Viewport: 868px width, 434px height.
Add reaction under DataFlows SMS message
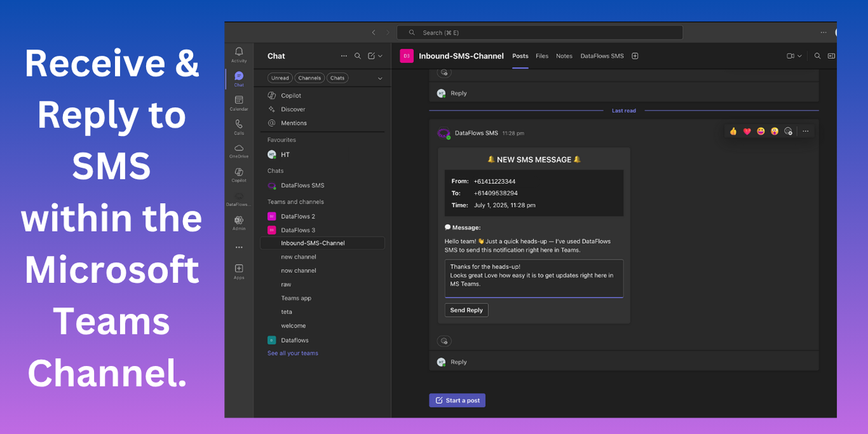[444, 341]
